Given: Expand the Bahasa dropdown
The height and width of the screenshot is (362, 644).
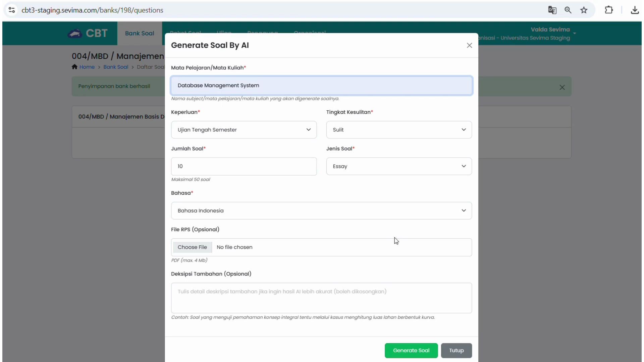Looking at the screenshot, I should click(321, 210).
